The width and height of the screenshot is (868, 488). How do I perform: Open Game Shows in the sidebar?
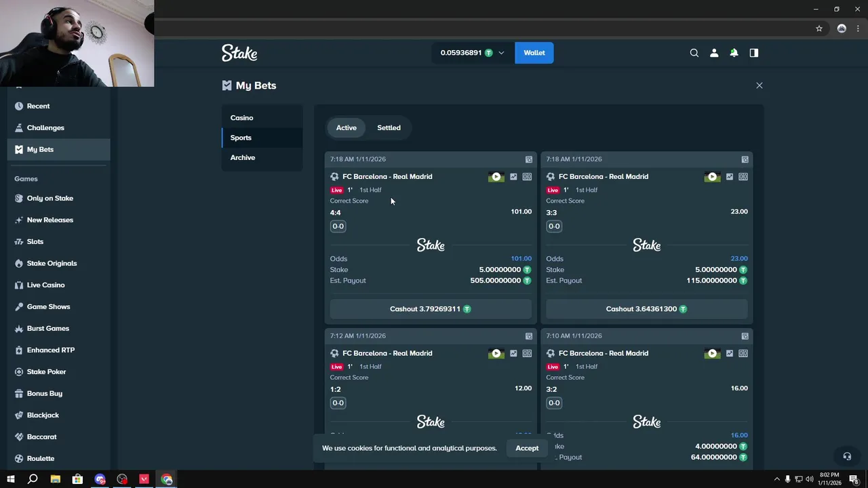59,307
